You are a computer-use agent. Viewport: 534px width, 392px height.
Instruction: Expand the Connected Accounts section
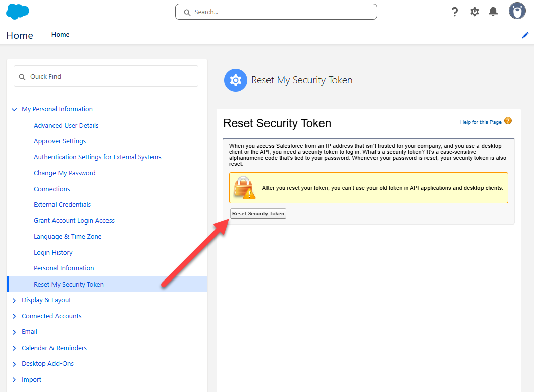click(x=14, y=316)
